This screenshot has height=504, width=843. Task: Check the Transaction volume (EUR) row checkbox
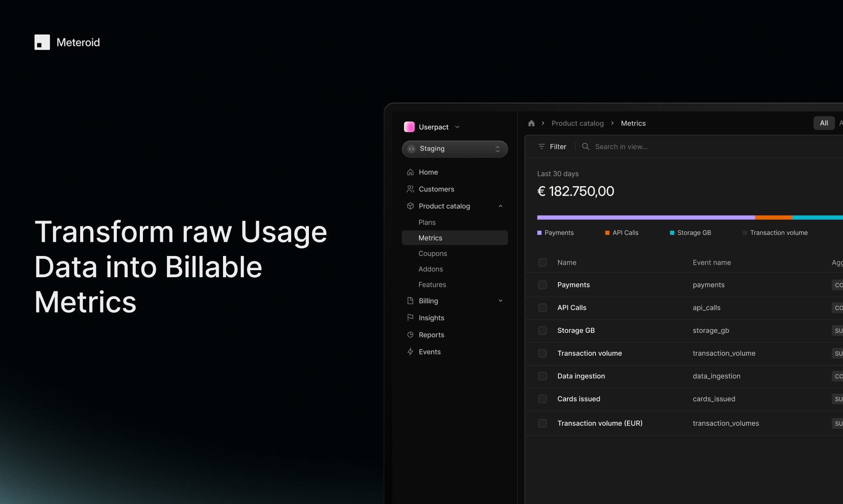pyautogui.click(x=543, y=424)
